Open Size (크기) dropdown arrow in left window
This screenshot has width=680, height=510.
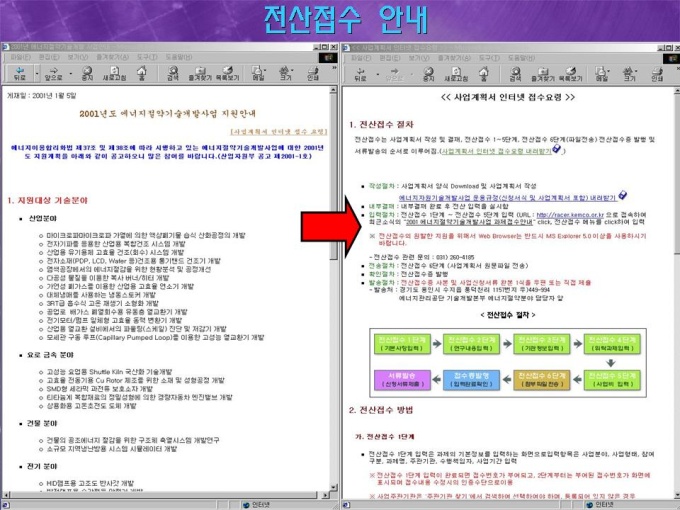pos(292,70)
